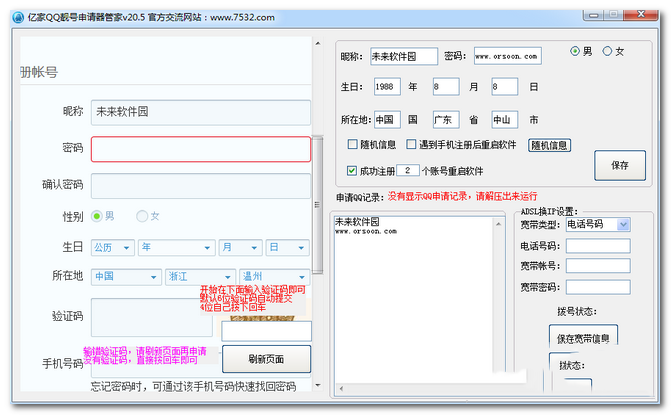This screenshot has width=671, height=415.
Task: Click scroll up arrow of web form
Action: point(318,43)
